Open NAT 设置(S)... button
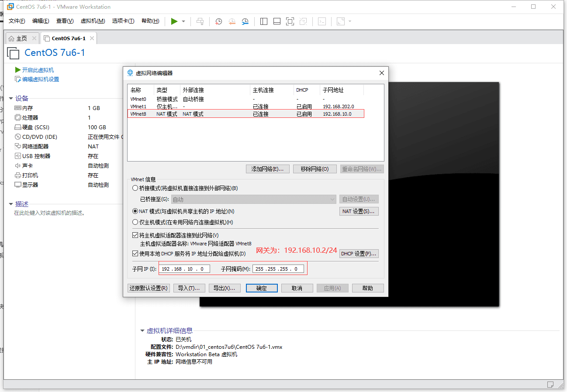The image size is (567, 392). point(359,211)
